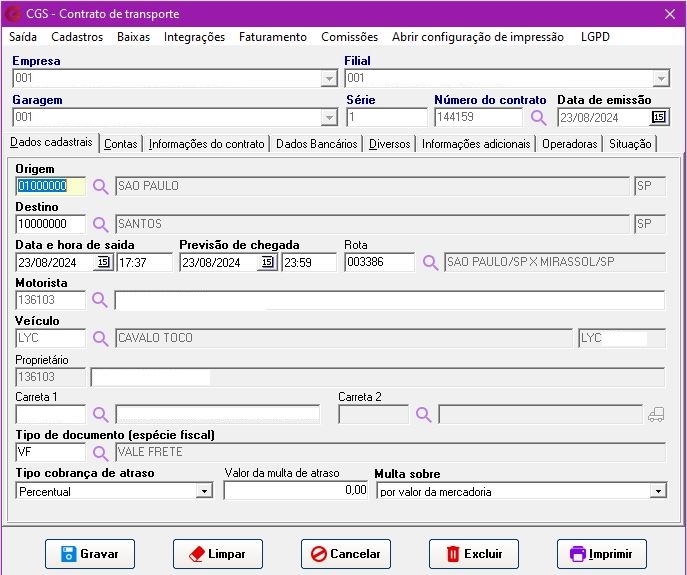Search for an Origem city
This screenshot has height=575, width=687.
(100, 187)
